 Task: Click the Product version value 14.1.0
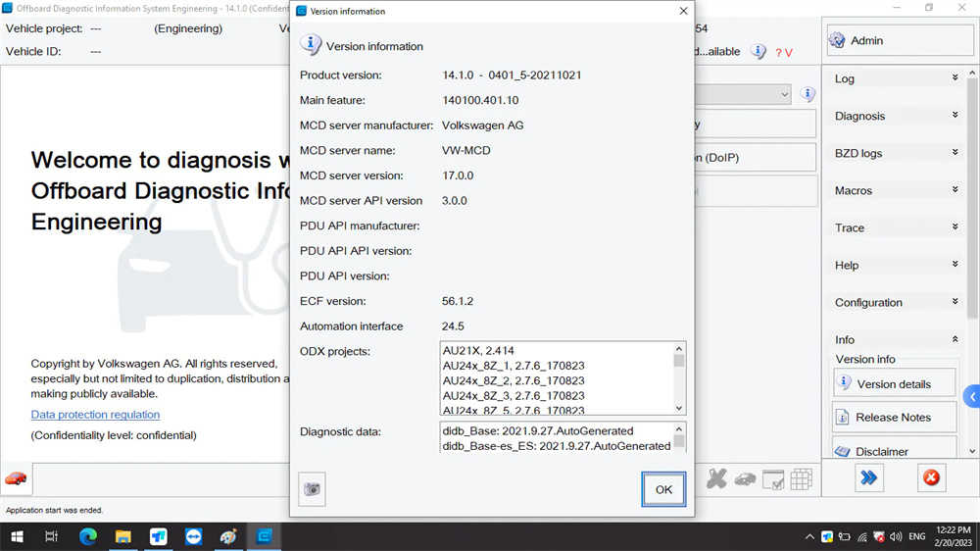click(512, 75)
